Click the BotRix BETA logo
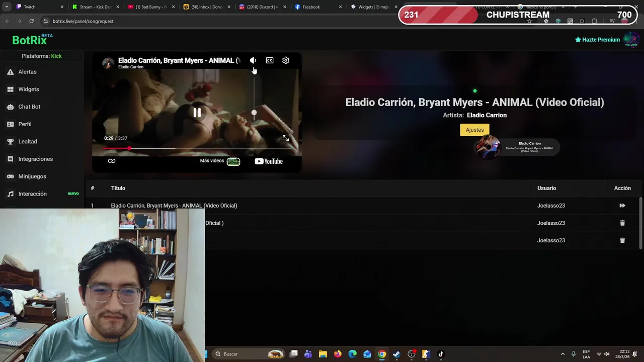Viewport: 644px width, 362px height. (x=33, y=40)
